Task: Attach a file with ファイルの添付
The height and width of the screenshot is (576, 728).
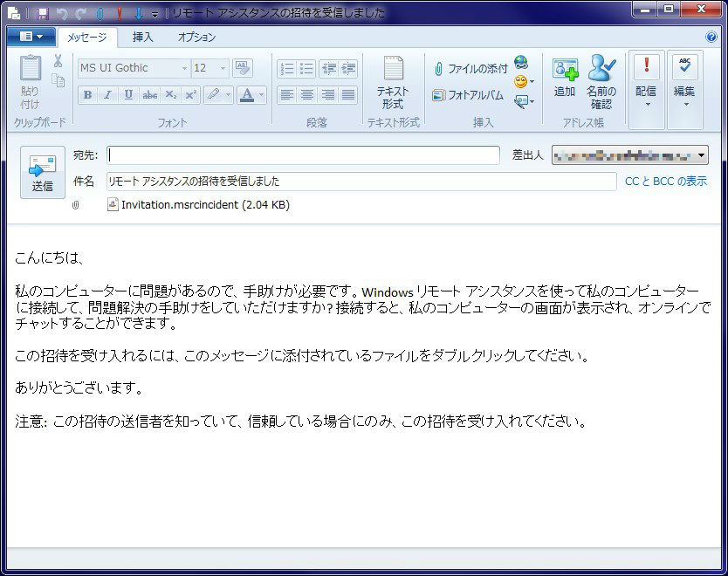Action: (470, 69)
